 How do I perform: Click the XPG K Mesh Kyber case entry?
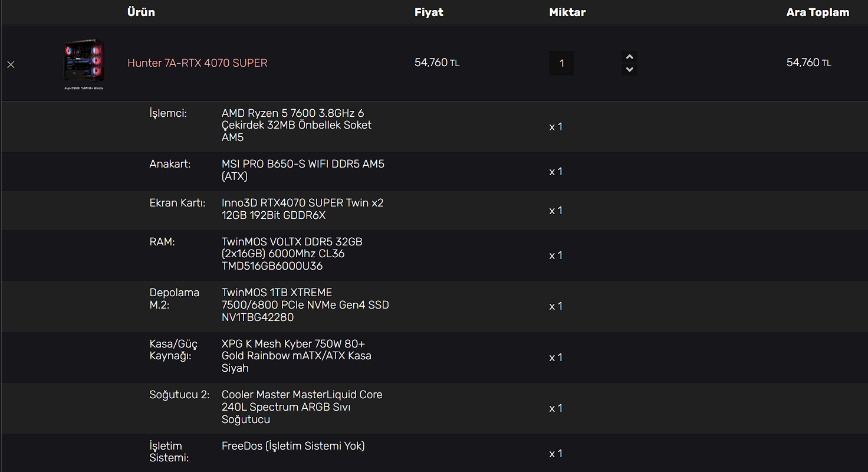point(301,356)
